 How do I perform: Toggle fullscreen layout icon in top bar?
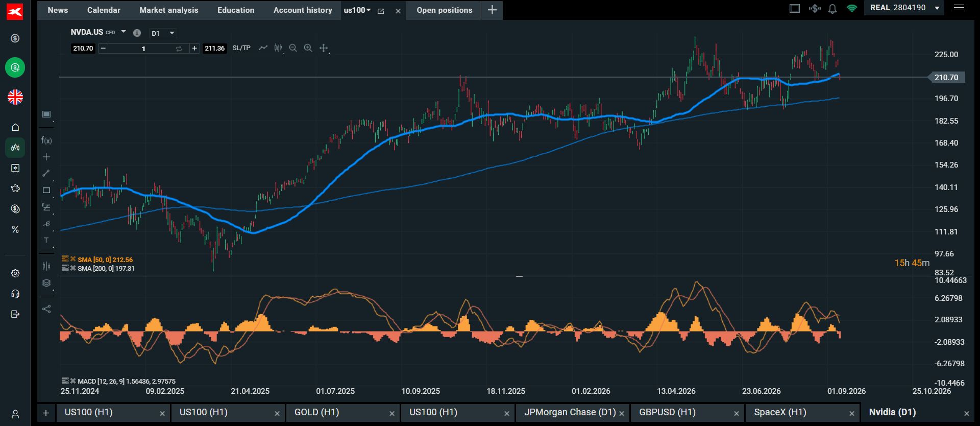795,8
